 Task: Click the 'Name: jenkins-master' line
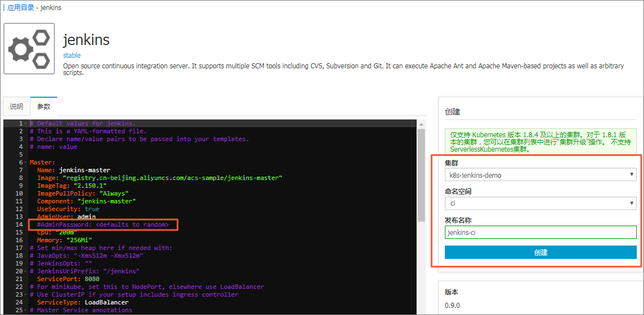(x=74, y=170)
